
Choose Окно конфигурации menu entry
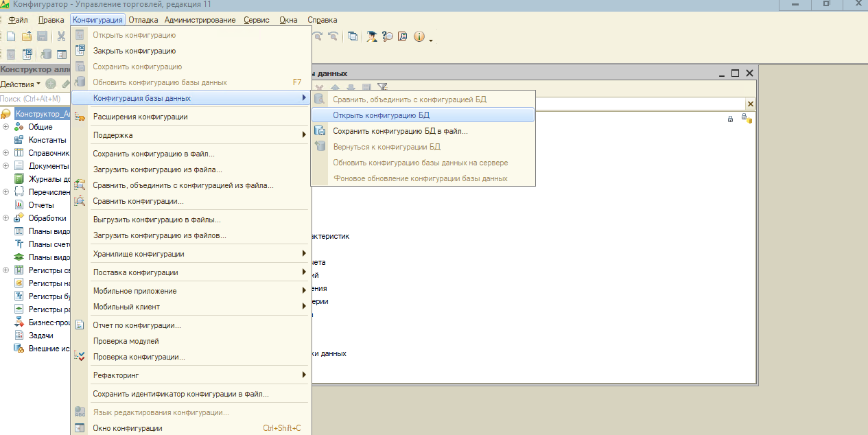coord(191,428)
